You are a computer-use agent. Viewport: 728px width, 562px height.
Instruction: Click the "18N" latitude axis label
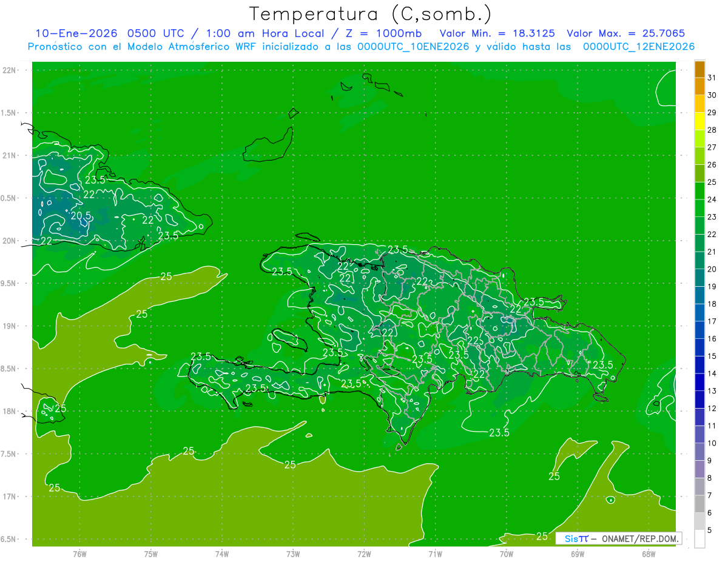9,412
